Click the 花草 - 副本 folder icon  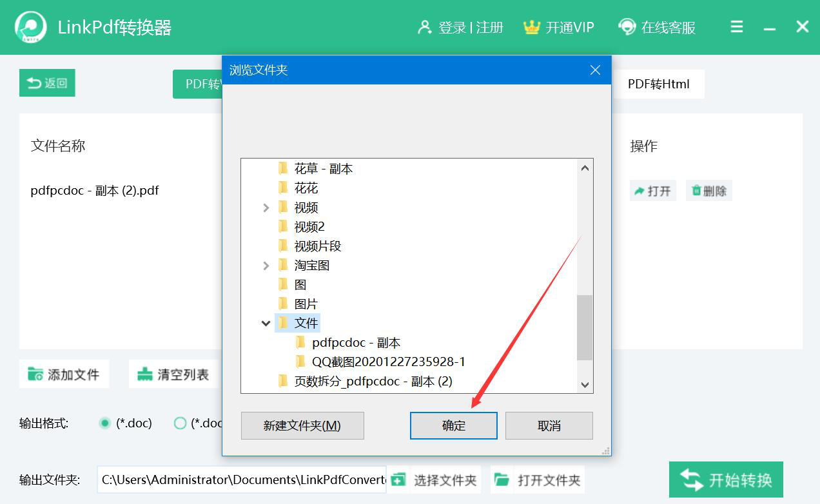coord(283,169)
